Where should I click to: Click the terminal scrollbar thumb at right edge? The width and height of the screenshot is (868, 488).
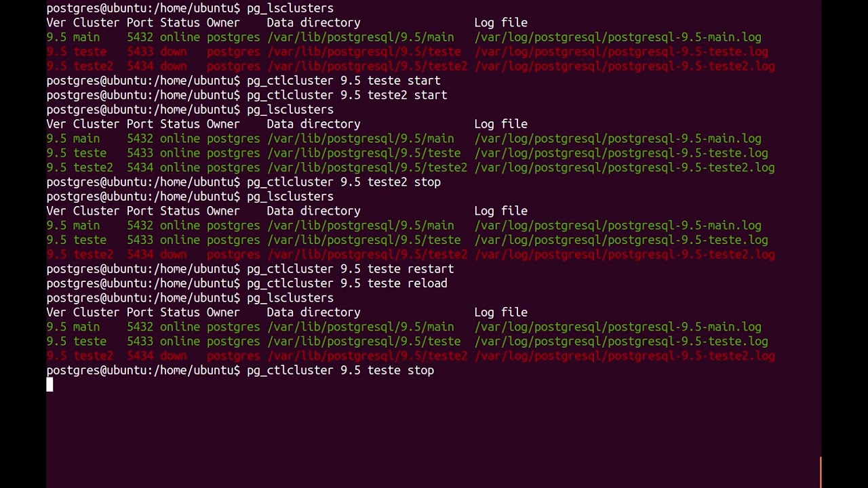point(821,472)
